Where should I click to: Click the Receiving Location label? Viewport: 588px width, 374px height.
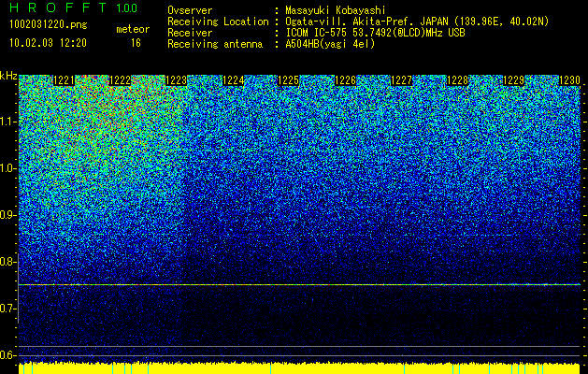click(x=218, y=22)
